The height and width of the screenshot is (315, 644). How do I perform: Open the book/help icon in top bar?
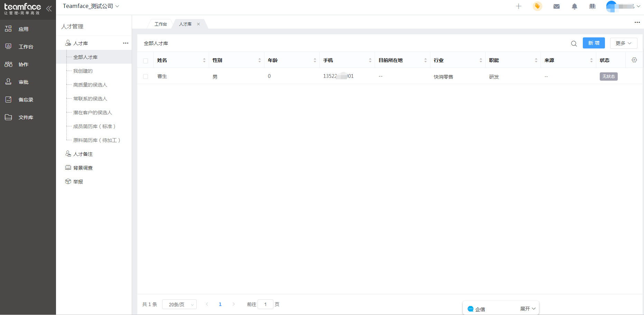592,6
